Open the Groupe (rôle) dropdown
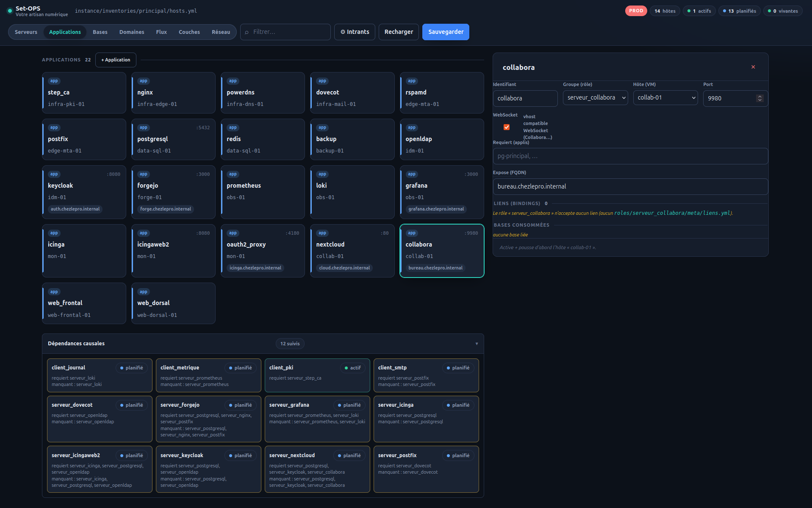 pos(595,97)
